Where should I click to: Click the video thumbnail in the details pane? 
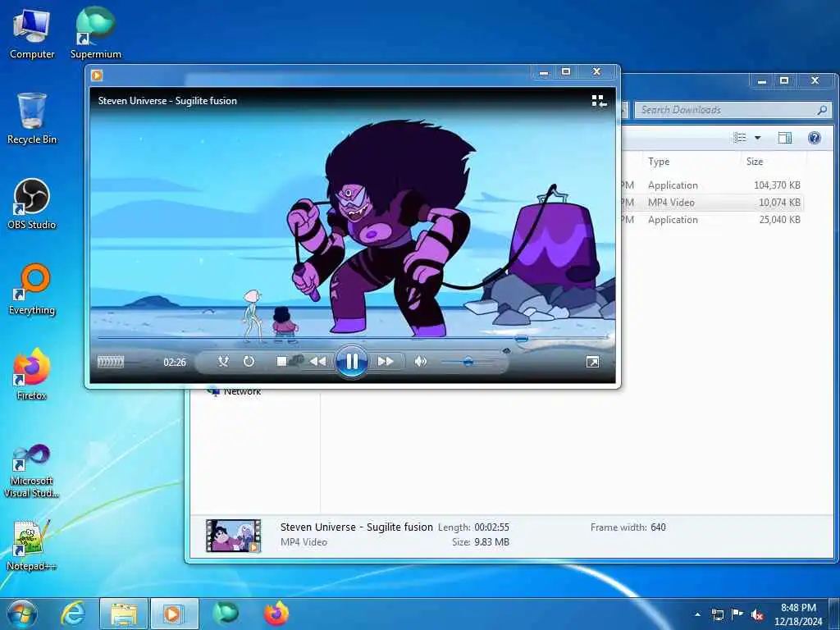click(234, 535)
